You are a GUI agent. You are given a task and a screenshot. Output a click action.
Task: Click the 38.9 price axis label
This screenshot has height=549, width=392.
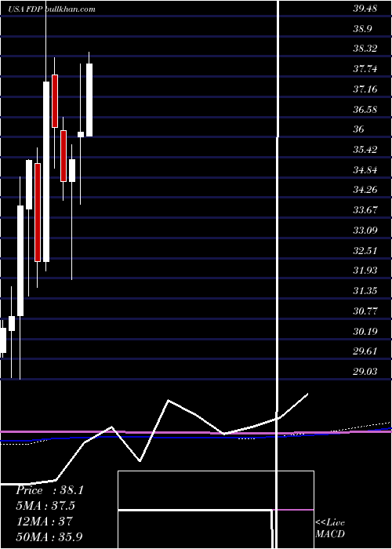362,29
